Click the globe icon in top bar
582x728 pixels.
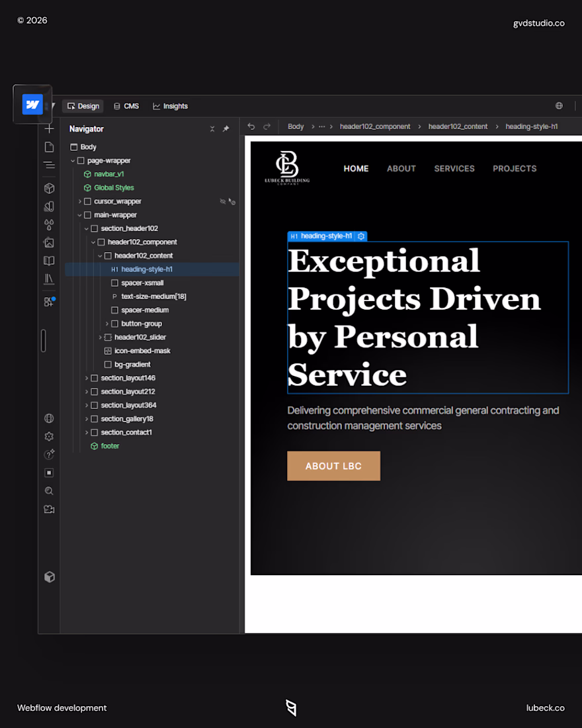(560, 106)
